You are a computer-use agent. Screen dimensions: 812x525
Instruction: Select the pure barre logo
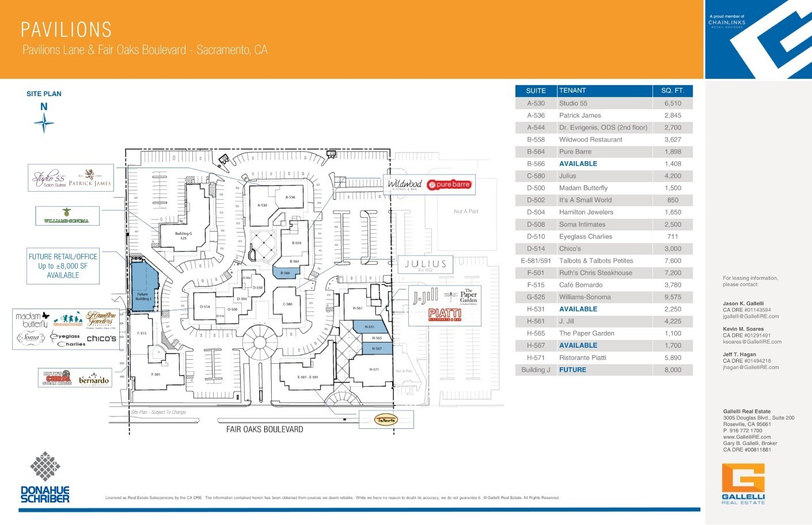[x=449, y=184]
